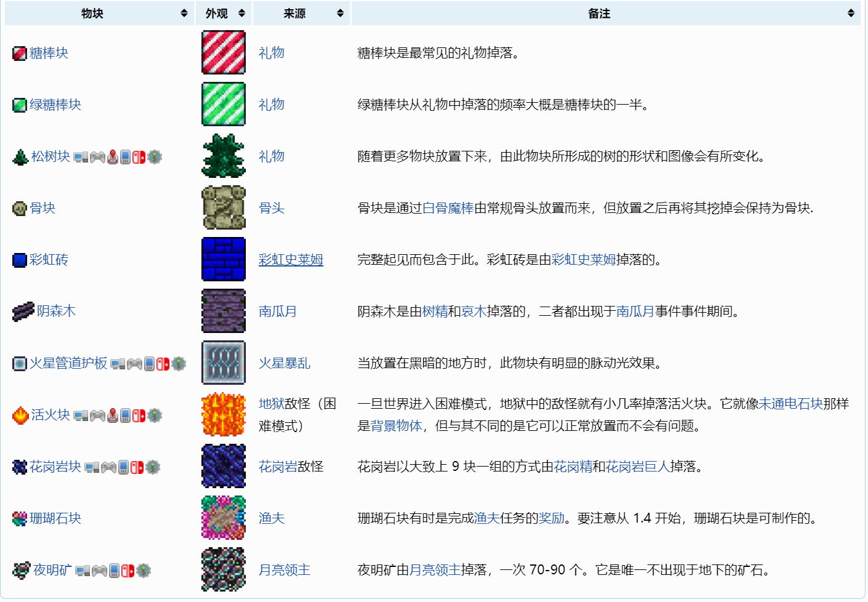Click the green 绿糖棒块 item icon
Screen dimensions: 868x602
pos(19,105)
